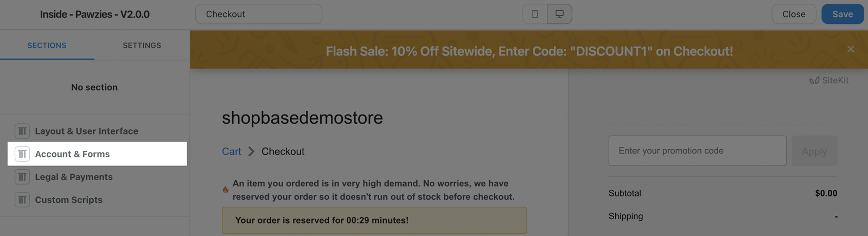The height and width of the screenshot is (236, 868).
Task: Open the Settings tab
Action: (x=142, y=46)
